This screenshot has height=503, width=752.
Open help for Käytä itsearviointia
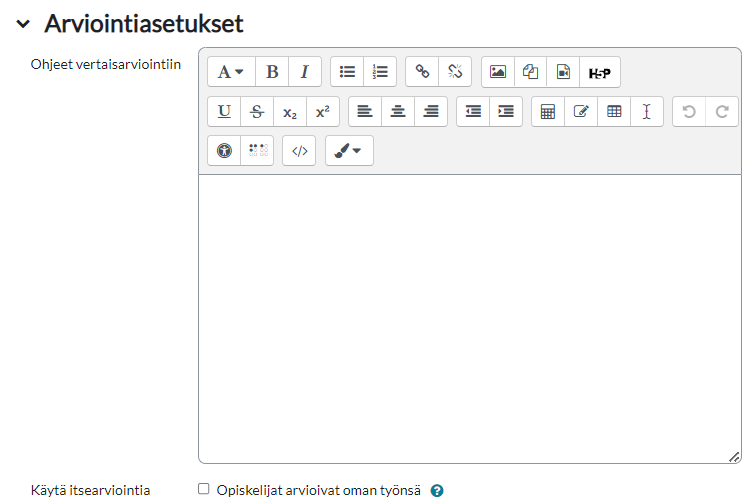[436, 491]
